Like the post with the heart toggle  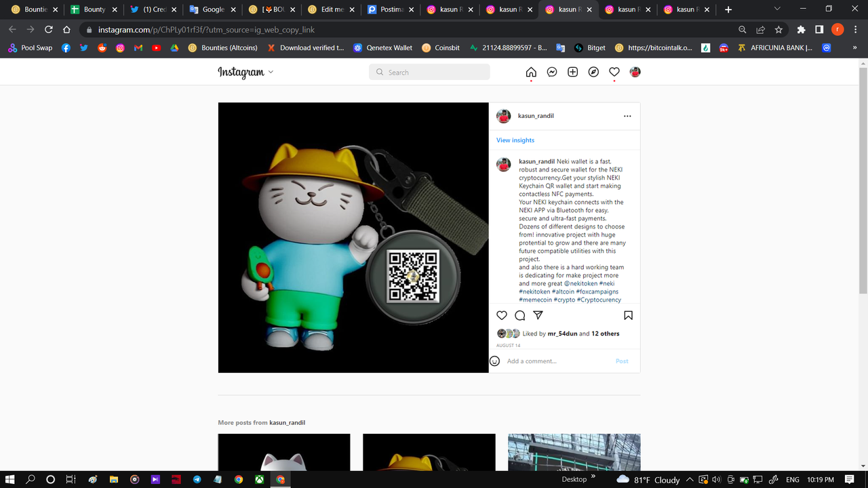point(502,315)
